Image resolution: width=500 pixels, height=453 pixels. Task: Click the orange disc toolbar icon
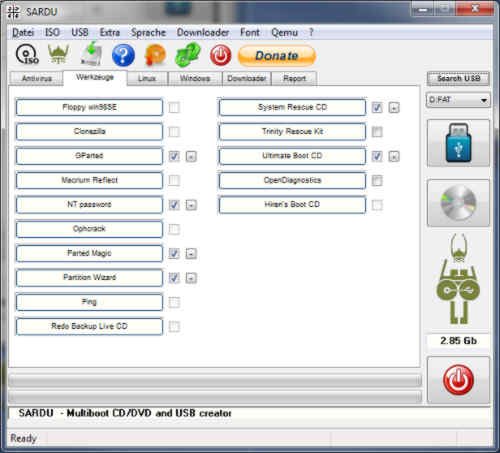click(155, 55)
